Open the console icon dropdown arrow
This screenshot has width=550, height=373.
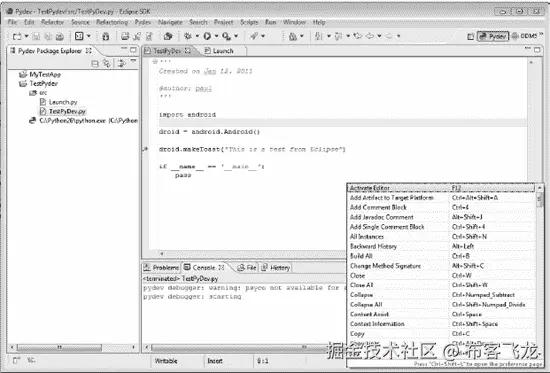point(88,36)
